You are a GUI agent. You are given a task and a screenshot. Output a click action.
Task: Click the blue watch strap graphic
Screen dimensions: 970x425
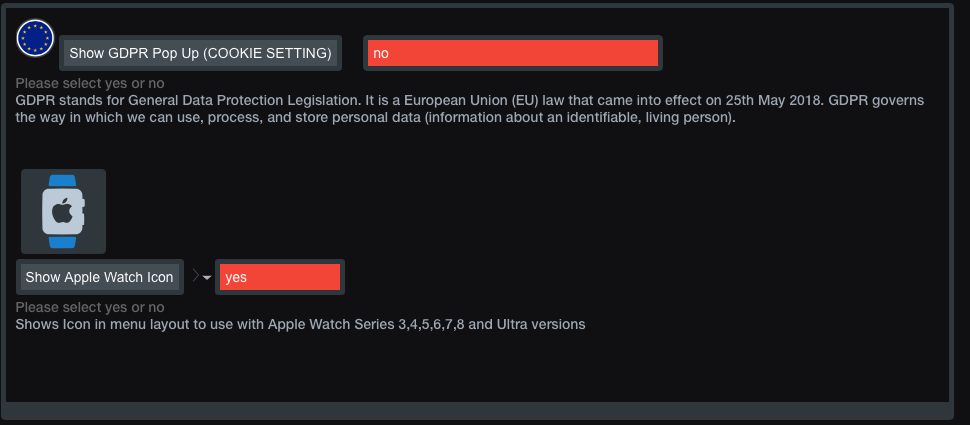(x=63, y=182)
